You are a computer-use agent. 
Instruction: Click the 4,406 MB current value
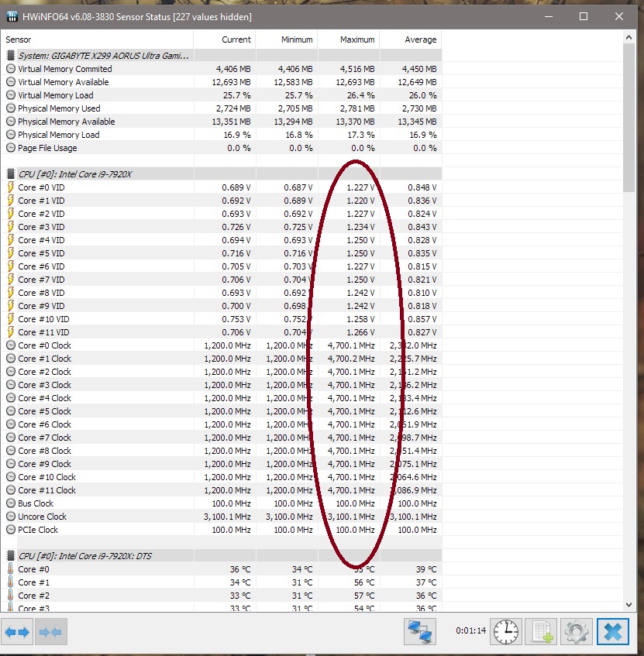pyautogui.click(x=233, y=69)
